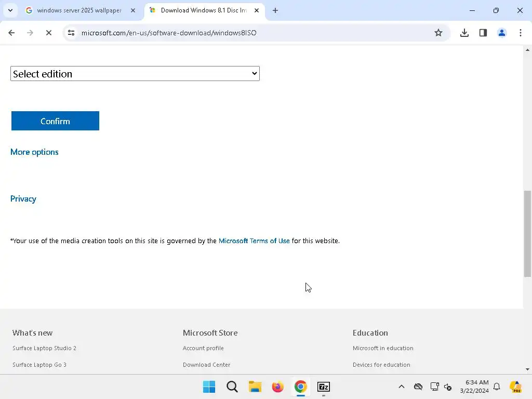The height and width of the screenshot is (399, 532).
Task: Click the scrollbar up arrow
Action: 527,50
